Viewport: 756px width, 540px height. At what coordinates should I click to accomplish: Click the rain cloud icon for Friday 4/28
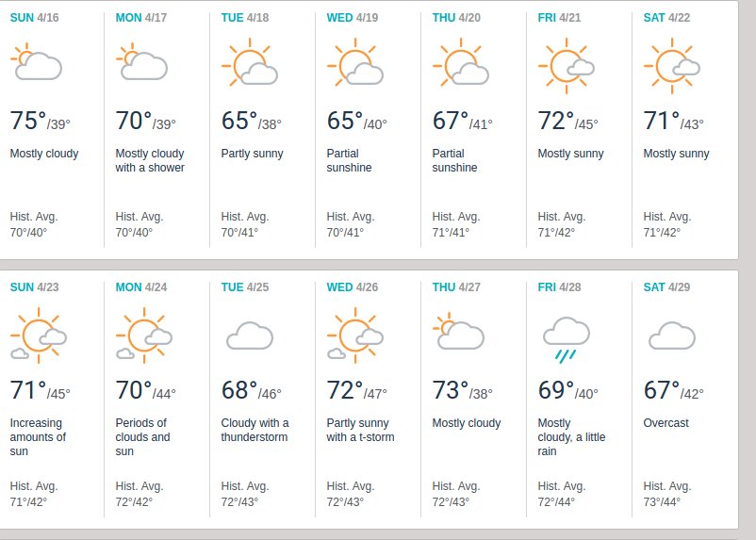(567, 339)
